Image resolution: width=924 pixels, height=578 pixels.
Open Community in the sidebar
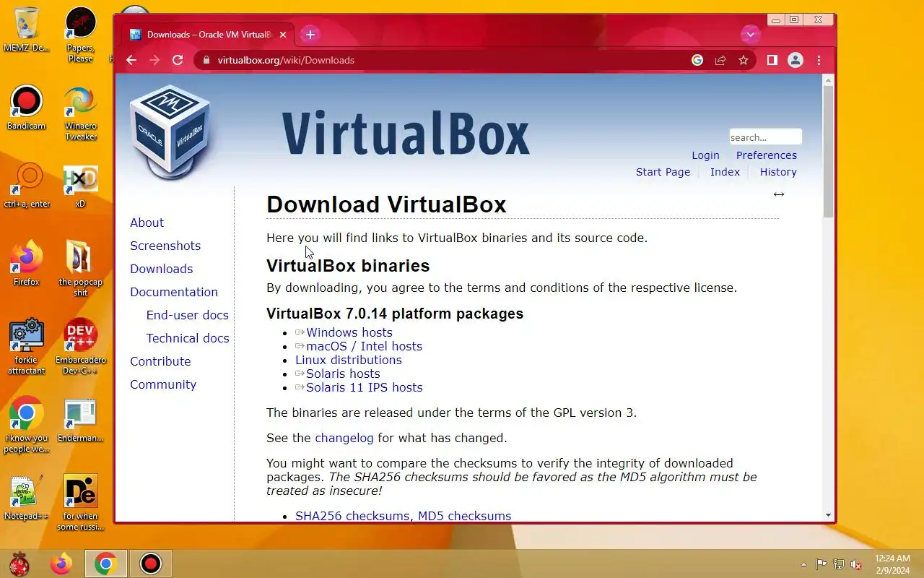click(x=163, y=384)
